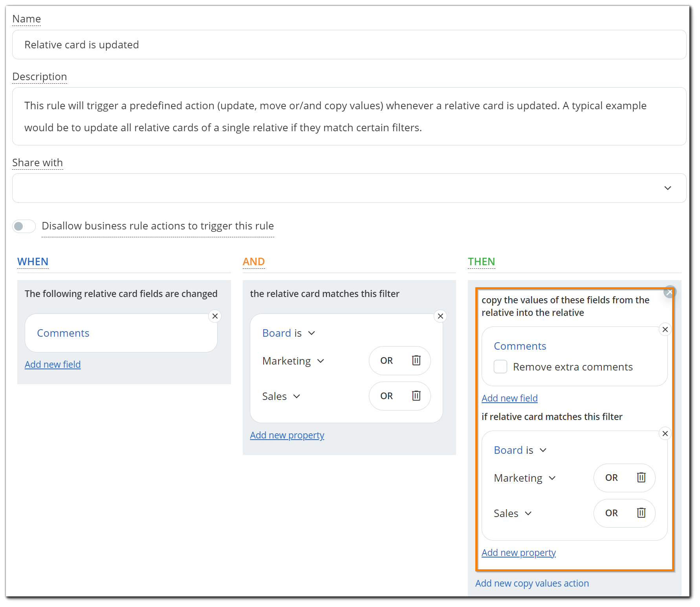Open Share with dropdown
This screenshot has width=700, height=607.
pos(349,188)
